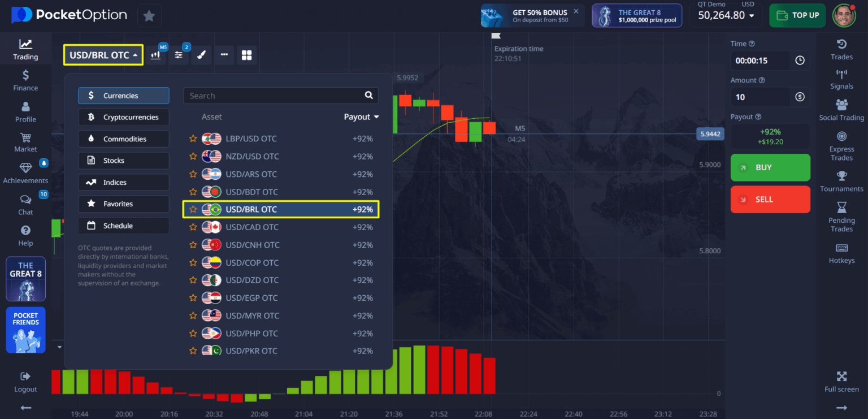Expand the QT Demo balance dropdown

[x=725, y=15]
